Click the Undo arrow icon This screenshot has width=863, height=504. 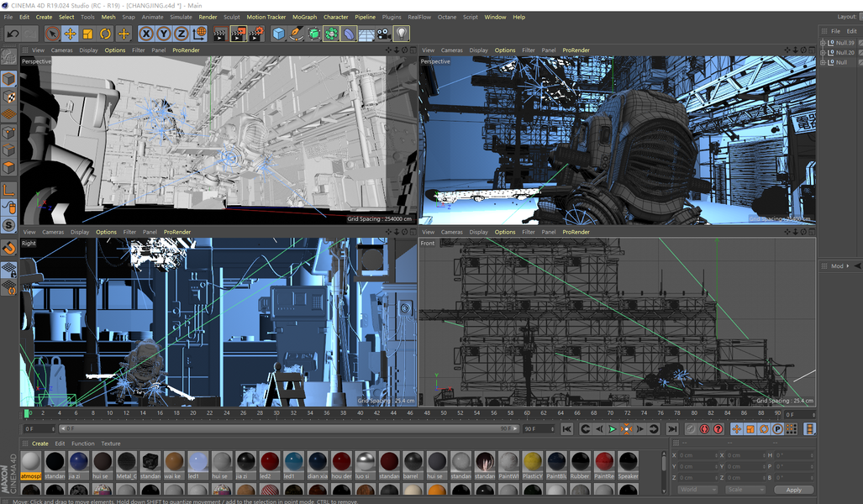(x=13, y=34)
